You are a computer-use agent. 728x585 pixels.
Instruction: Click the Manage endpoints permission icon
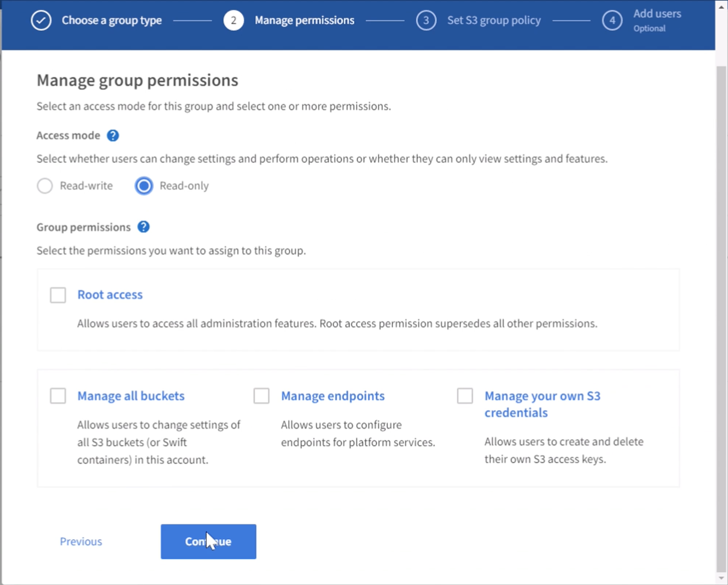point(261,395)
